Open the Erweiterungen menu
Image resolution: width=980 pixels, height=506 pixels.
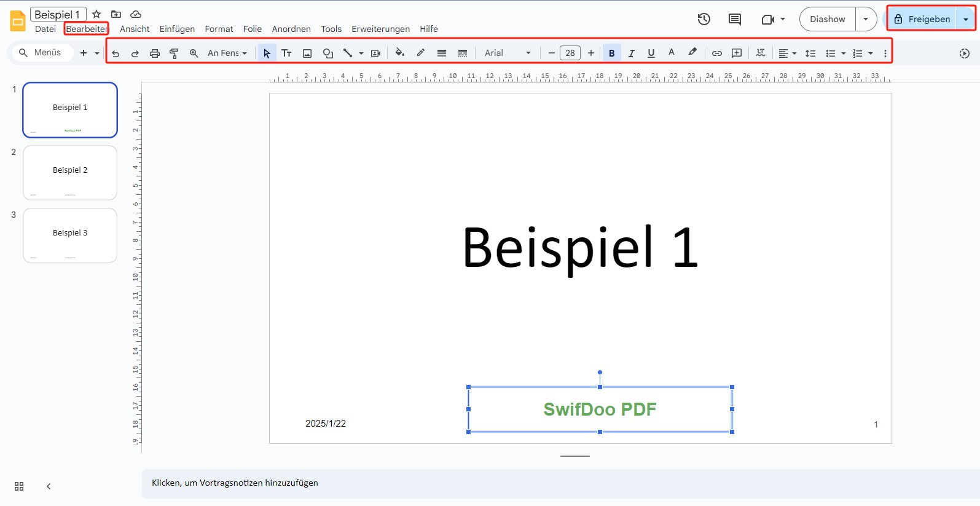381,29
